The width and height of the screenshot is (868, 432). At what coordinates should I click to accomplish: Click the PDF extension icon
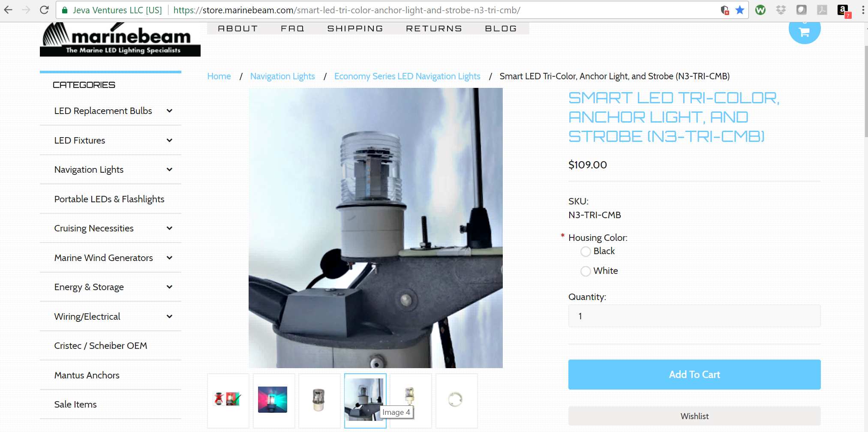[x=822, y=10]
